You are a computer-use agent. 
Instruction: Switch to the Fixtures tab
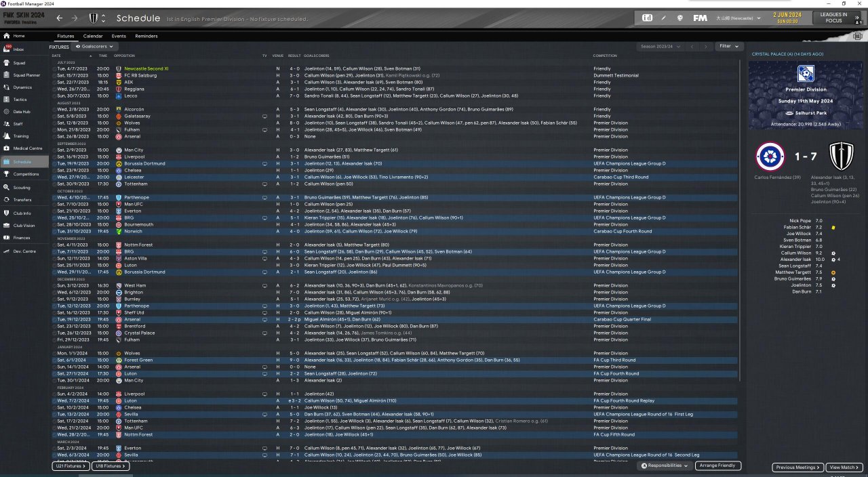point(66,36)
